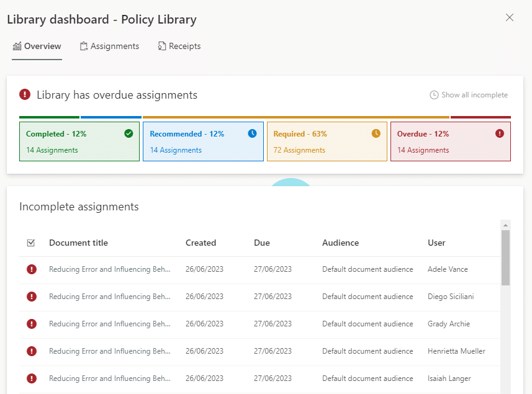The width and height of the screenshot is (532, 394).
Task: Open the Assignments tab
Action: tap(109, 45)
